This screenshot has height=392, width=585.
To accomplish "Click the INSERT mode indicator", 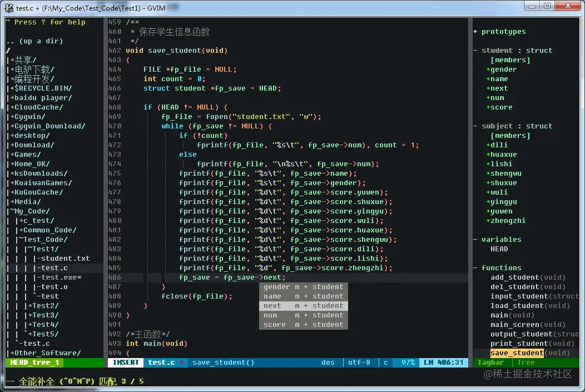I will click(126, 363).
